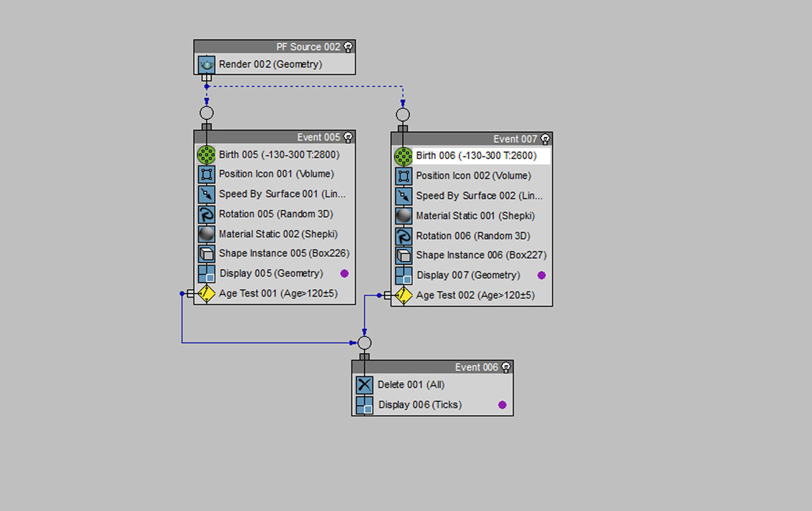Image resolution: width=812 pixels, height=511 pixels.
Task: Click Age Test 001 yellow diamond icon
Action: click(206, 294)
